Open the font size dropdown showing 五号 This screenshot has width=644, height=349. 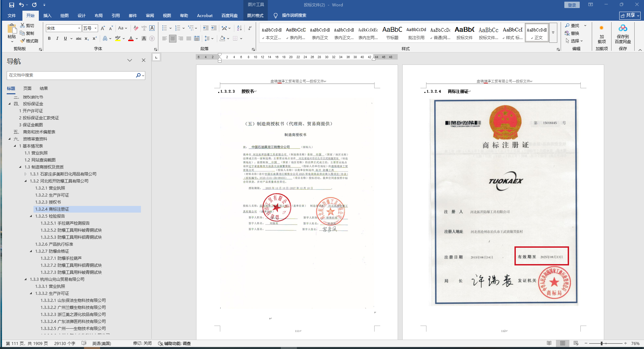96,28
